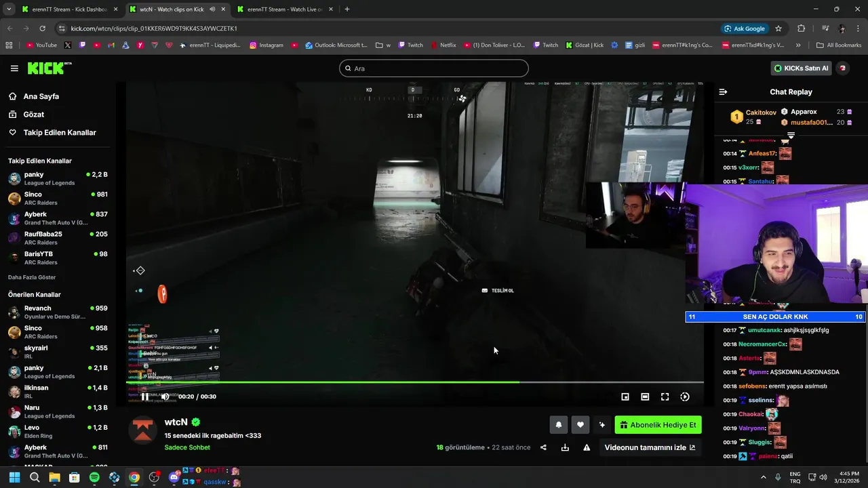Screen dimensions: 868x488
Task: Open RaufBaba25 channel in the sidebar
Action: pyautogui.click(x=58, y=238)
